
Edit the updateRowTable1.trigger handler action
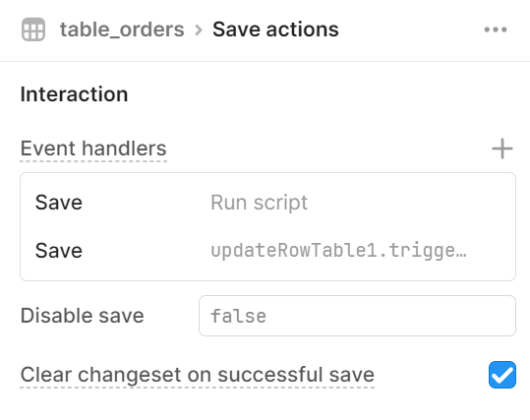tap(338, 251)
